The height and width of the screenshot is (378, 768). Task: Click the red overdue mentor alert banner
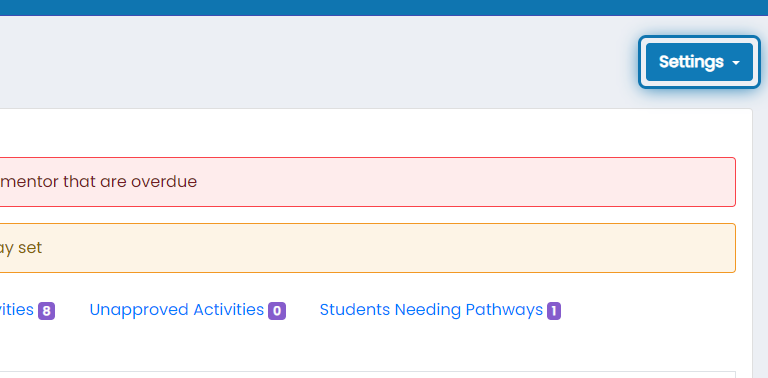[x=367, y=182]
